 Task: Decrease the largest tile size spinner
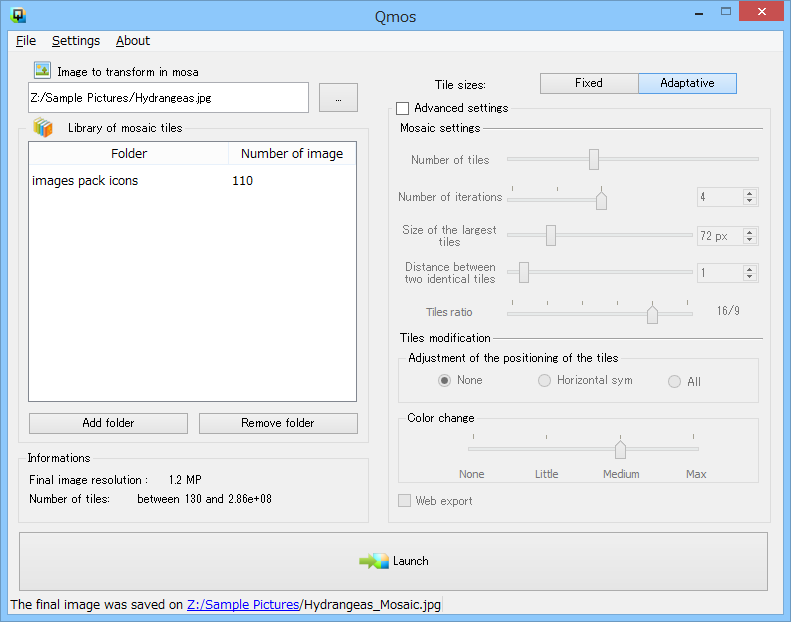tap(750, 240)
